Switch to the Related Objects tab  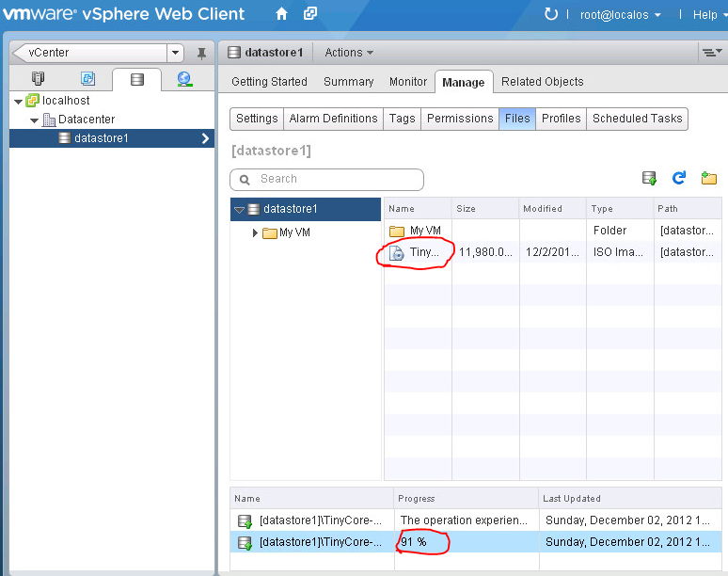coord(542,82)
